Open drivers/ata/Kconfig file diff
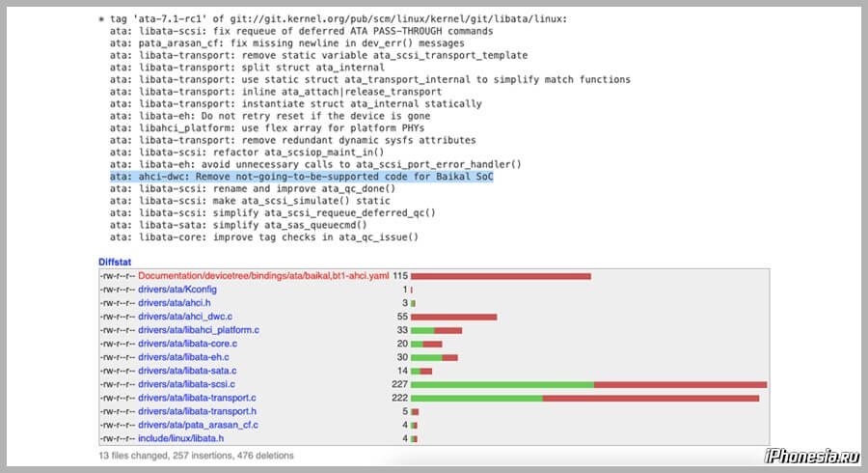868x473 pixels. coord(176,290)
